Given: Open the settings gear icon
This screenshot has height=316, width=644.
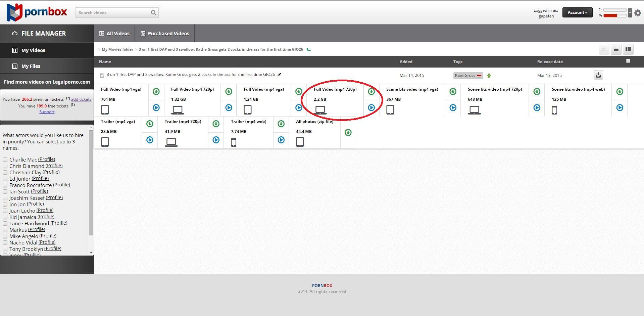Looking at the screenshot, I should coord(638,13).
